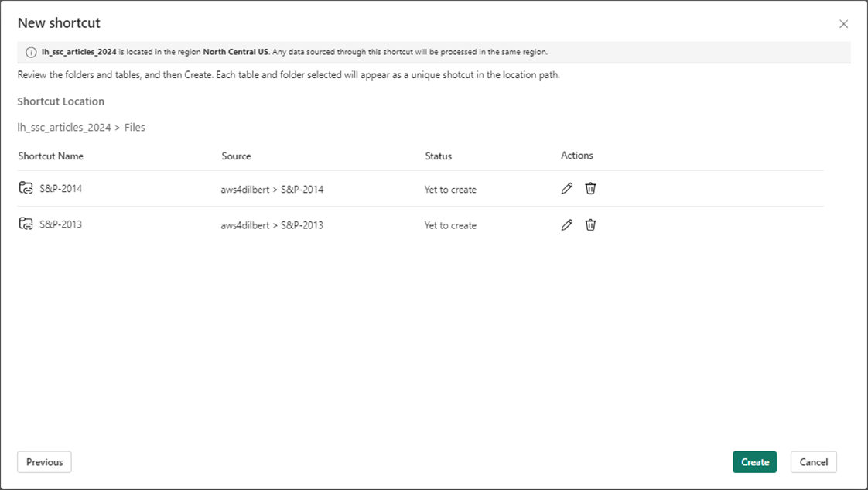The image size is (868, 490).
Task: Click the info icon in region banner
Action: tap(31, 52)
